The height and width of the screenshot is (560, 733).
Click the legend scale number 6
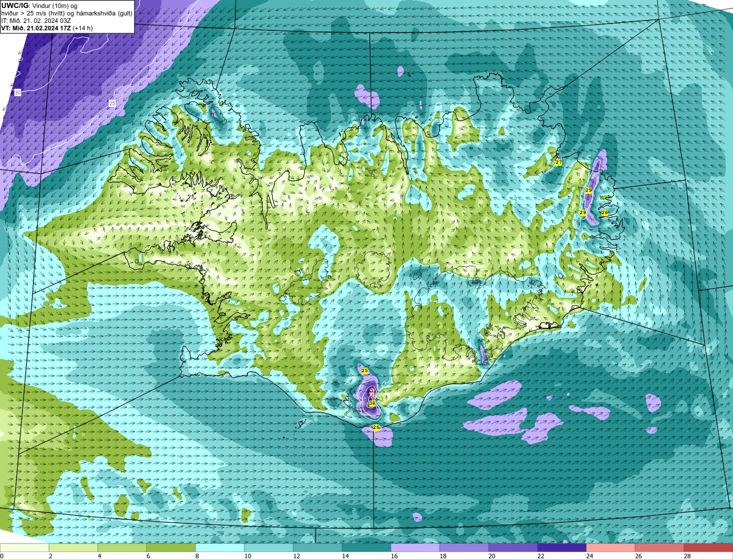148,556
